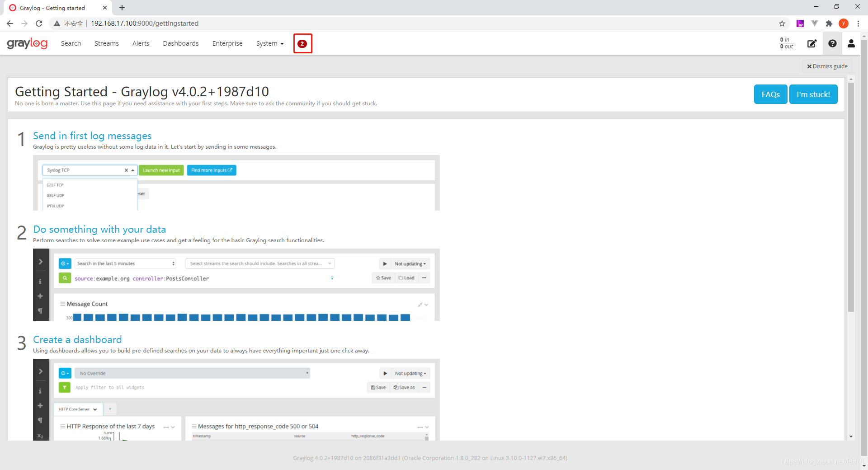Click the green search execute icon
The width and height of the screenshot is (868, 470).
click(65, 278)
